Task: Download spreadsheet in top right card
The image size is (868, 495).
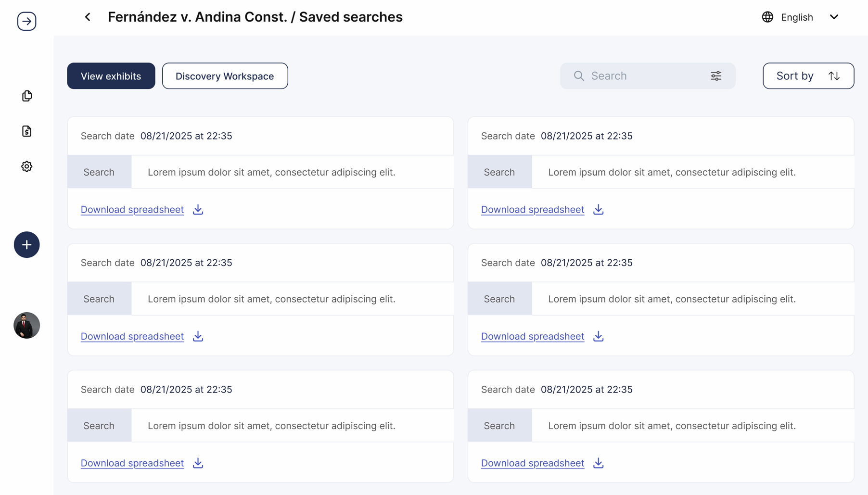Action: pos(533,210)
